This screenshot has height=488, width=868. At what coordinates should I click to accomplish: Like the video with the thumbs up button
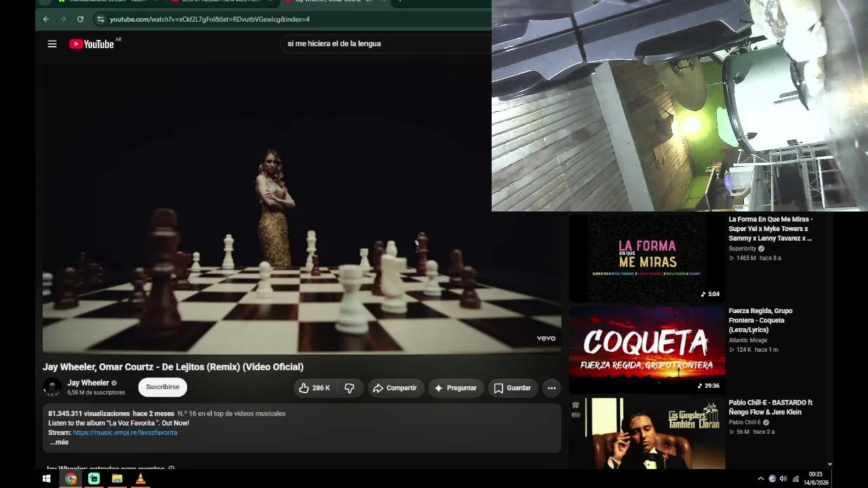315,388
